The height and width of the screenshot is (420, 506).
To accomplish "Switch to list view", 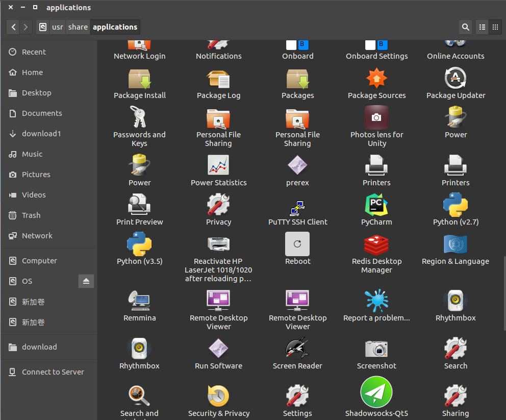I will point(482,27).
